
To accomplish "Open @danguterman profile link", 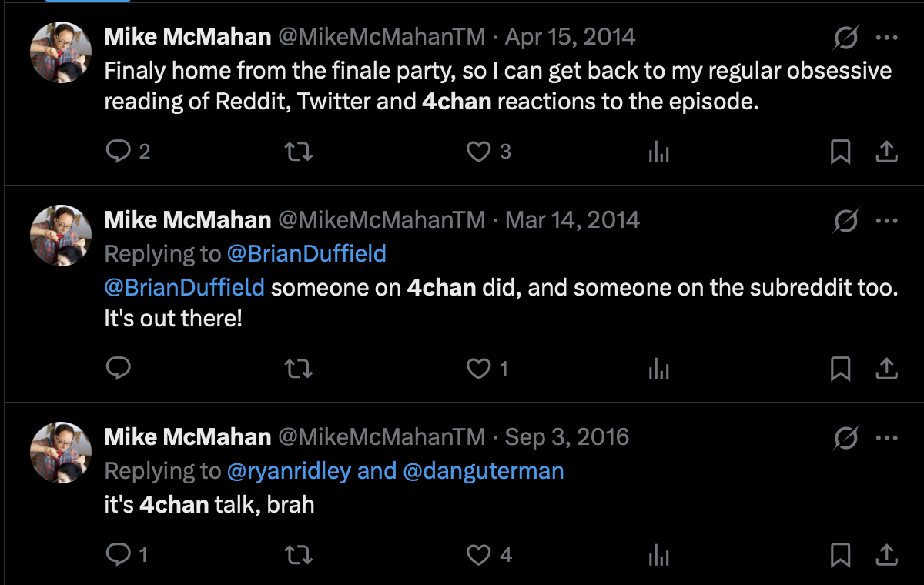I will point(484,471).
